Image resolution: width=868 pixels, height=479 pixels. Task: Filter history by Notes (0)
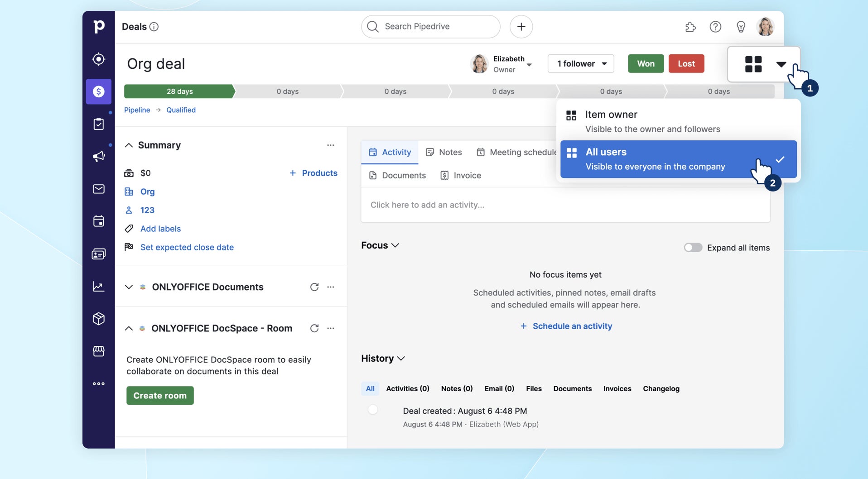coord(457,389)
